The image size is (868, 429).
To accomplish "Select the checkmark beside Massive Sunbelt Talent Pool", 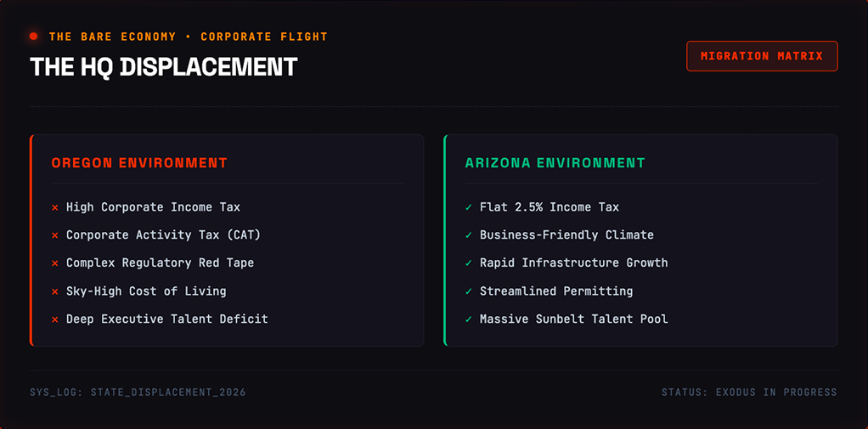I will click(469, 319).
